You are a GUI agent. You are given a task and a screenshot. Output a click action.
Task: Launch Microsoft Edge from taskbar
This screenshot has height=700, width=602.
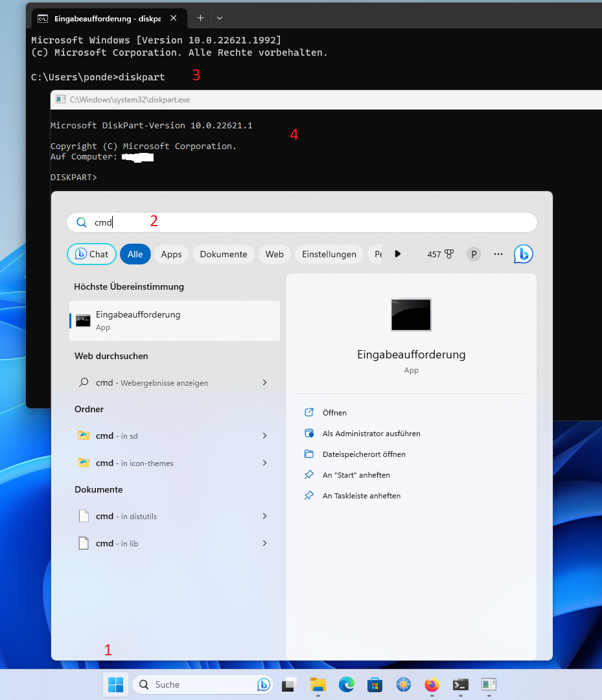346,684
